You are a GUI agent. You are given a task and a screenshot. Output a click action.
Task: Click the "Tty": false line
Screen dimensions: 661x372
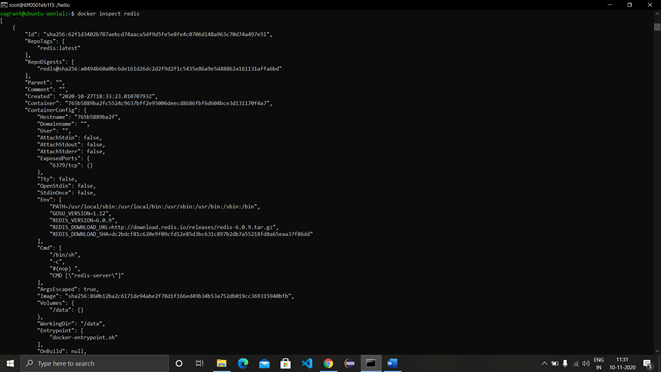point(57,179)
